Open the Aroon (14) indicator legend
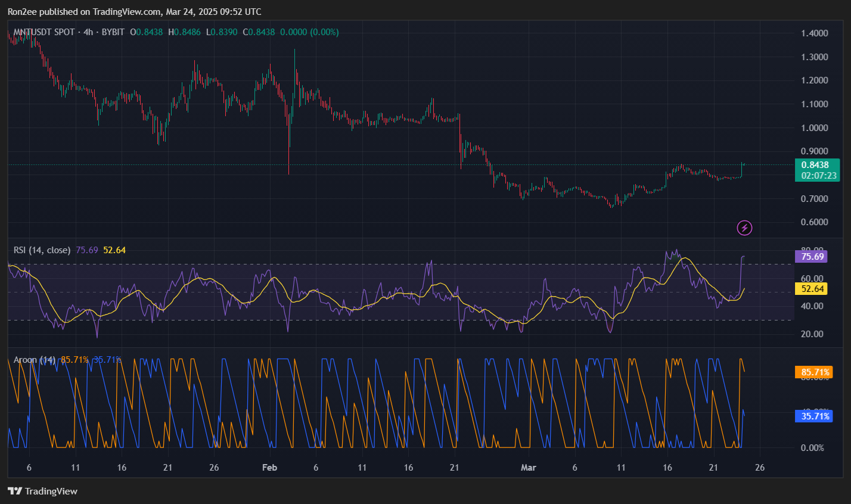The image size is (851, 504). [x=35, y=360]
